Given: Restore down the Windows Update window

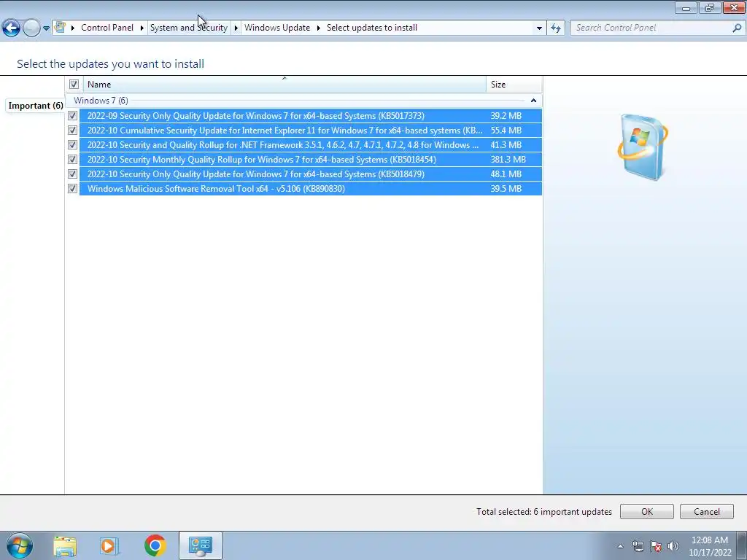Looking at the screenshot, I should [709, 7].
